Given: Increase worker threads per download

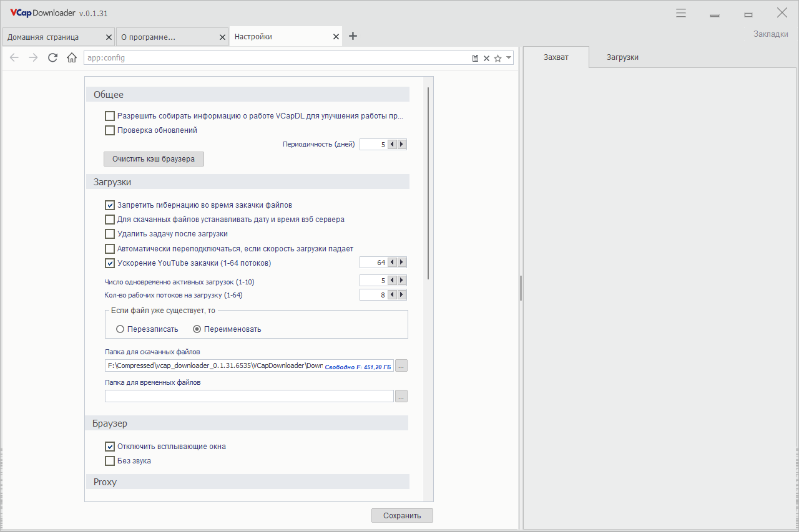Looking at the screenshot, I should [x=402, y=294].
